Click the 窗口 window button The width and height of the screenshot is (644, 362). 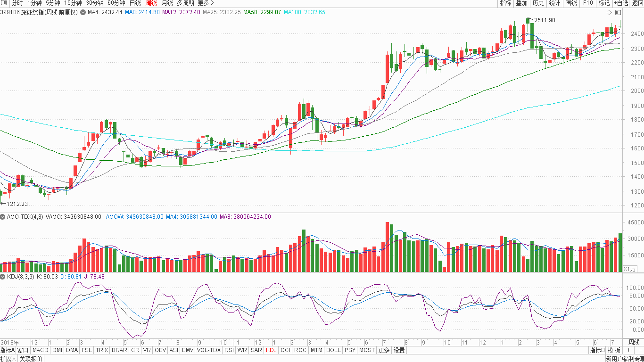23,350
